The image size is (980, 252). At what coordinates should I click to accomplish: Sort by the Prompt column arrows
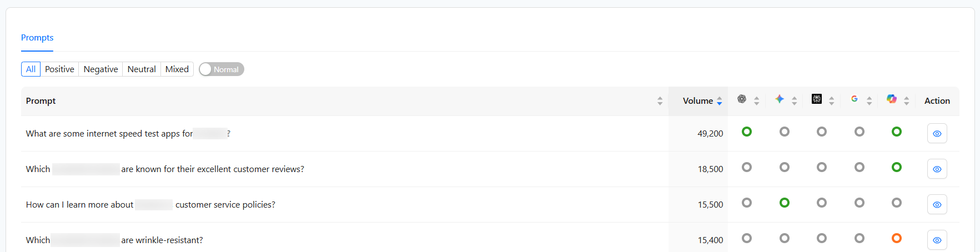(660, 101)
